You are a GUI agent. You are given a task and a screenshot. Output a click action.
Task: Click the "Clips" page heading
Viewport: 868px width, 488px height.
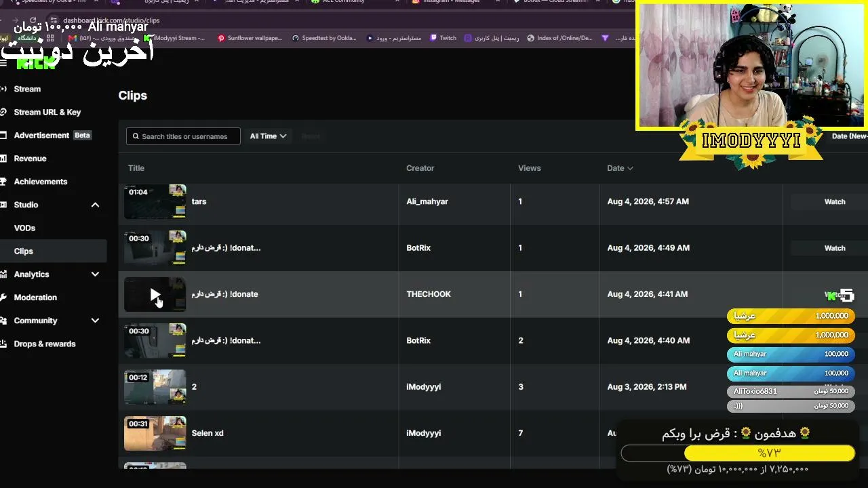133,96
